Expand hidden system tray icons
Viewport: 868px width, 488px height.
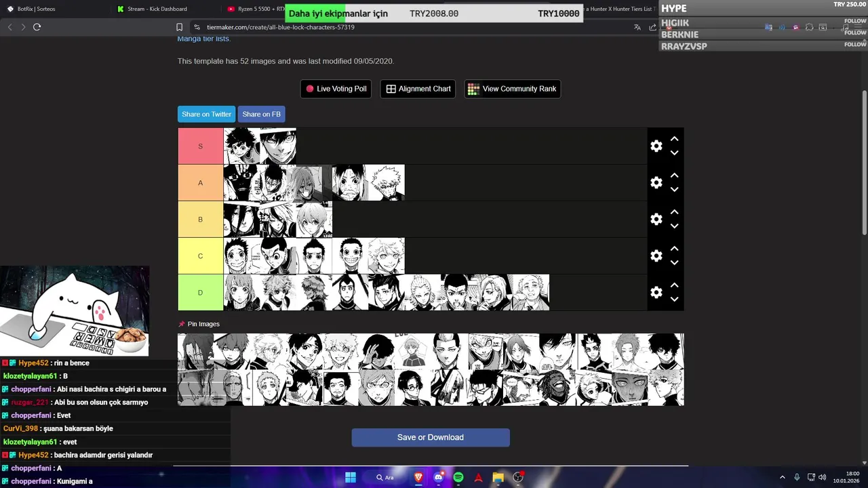tap(782, 477)
